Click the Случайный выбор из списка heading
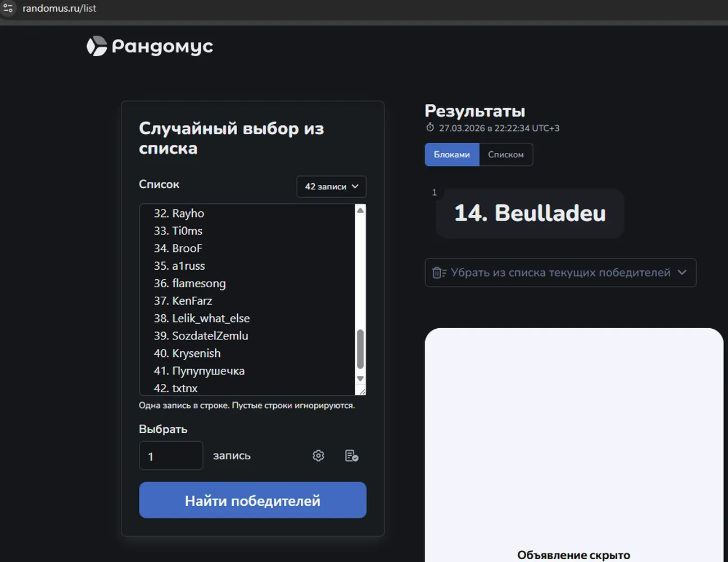Screen dimensions: 728x562 (232, 138)
